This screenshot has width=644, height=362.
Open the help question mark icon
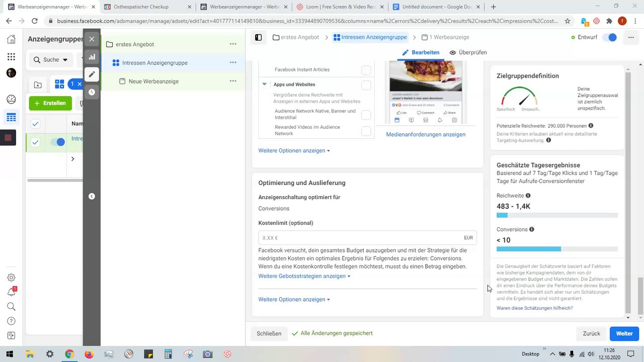point(11,321)
